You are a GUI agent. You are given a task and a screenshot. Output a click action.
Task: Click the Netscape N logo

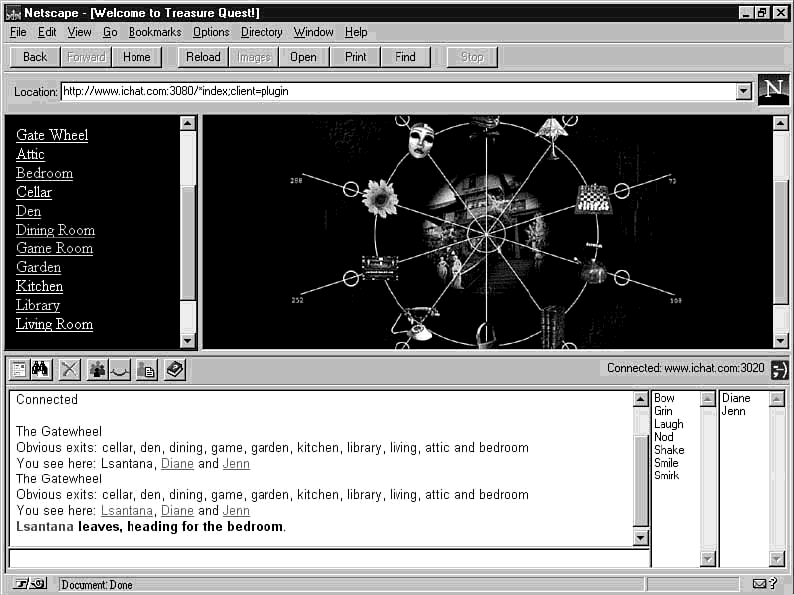click(x=772, y=90)
